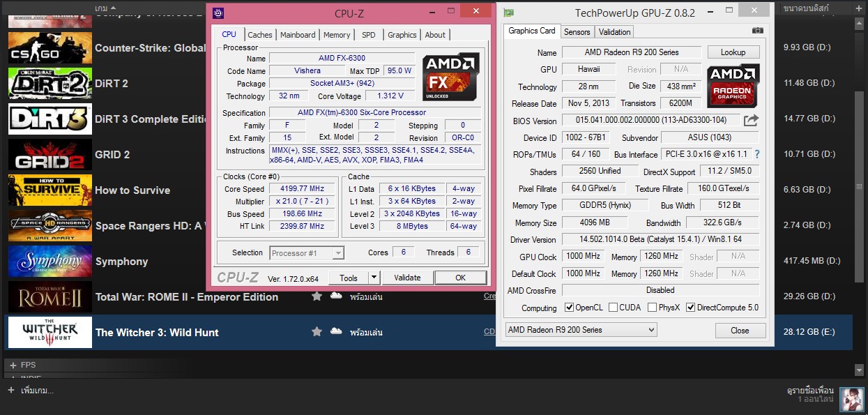Open the Tools dropdown arrow in CPU-Z

click(x=374, y=278)
